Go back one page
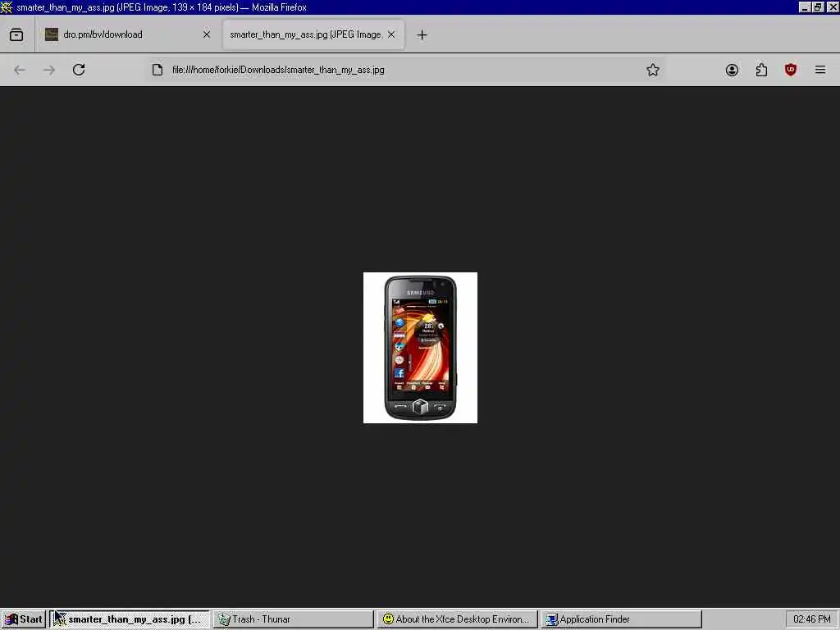Screen dimensions: 840x630 pos(20,71)
